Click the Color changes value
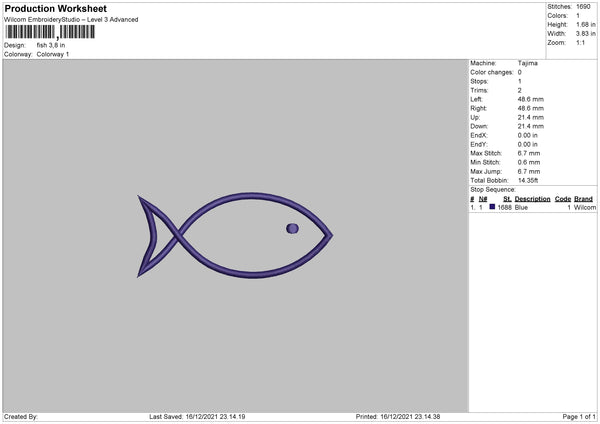 (520, 72)
